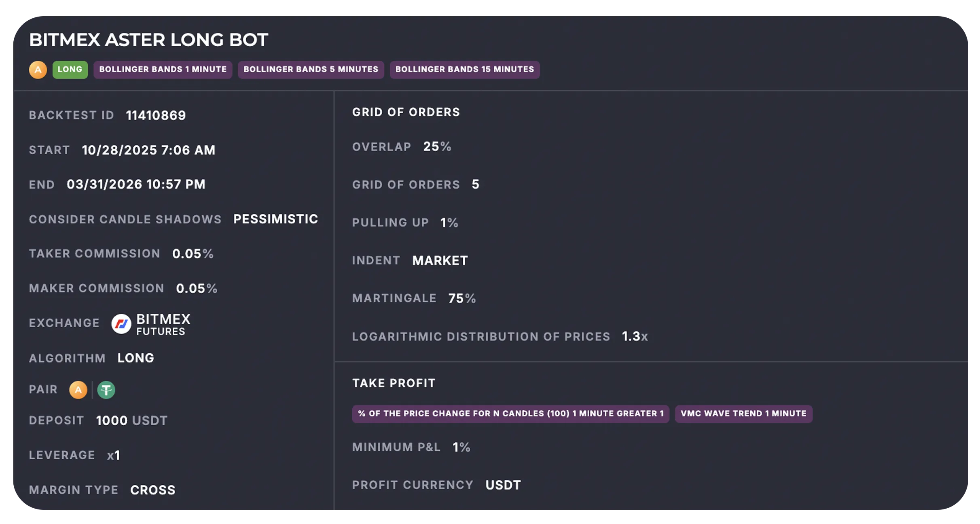The image size is (980, 524).
Task: Switch Margin Type to CROSS
Action: tap(153, 490)
